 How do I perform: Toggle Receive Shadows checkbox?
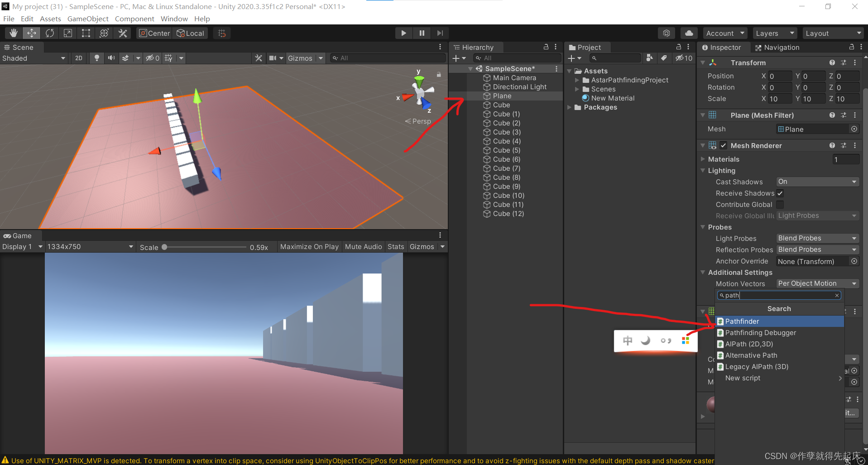coord(780,193)
